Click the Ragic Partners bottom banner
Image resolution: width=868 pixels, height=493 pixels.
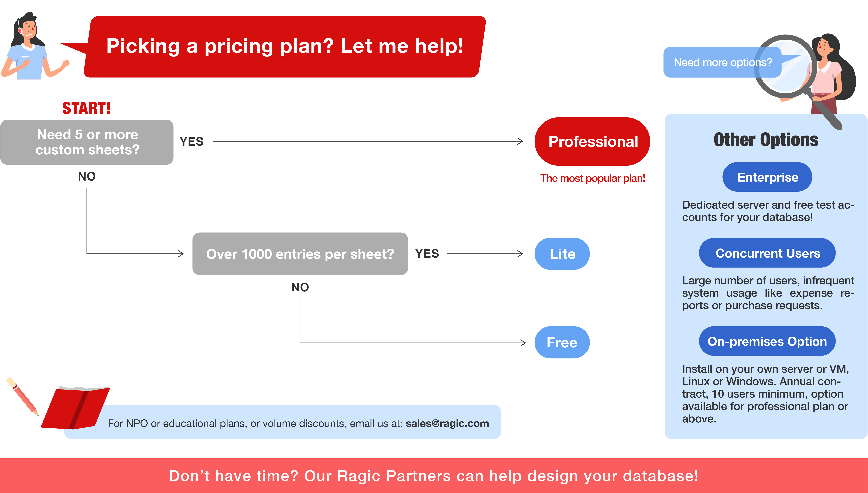click(x=434, y=476)
